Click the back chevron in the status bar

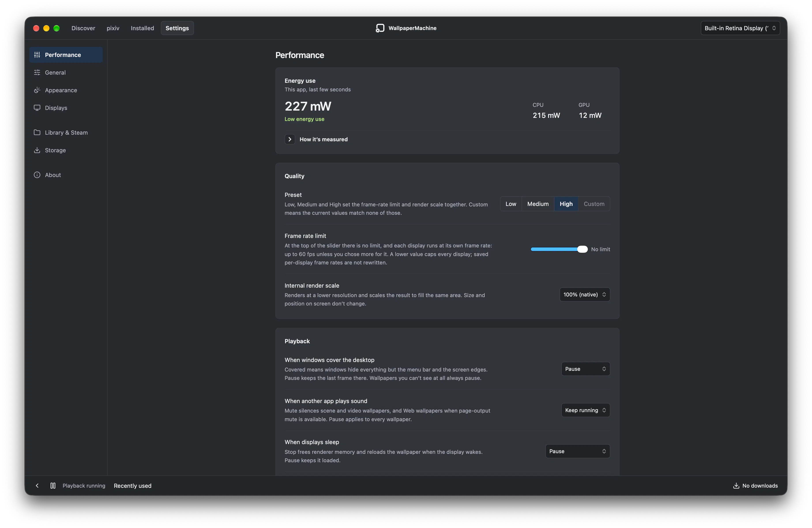(37, 486)
